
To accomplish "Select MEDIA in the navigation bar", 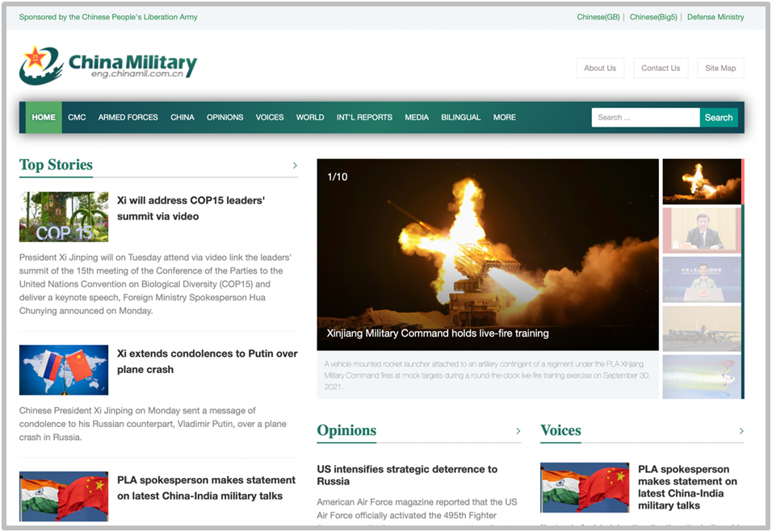I will point(417,118).
